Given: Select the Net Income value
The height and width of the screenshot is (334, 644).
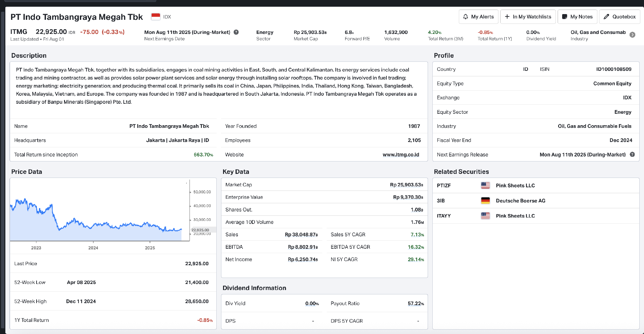Looking at the screenshot, I should coord(303,259).
